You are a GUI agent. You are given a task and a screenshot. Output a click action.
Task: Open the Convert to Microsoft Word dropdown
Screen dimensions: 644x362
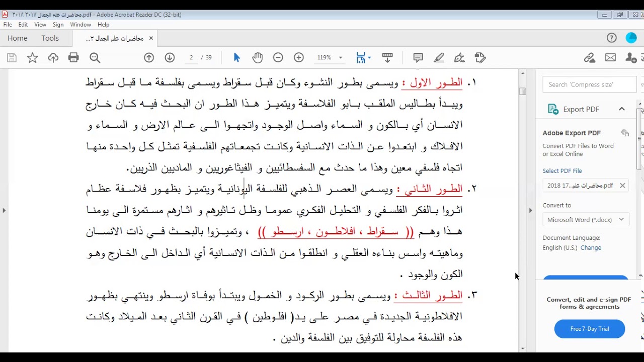pyautogui.click(x=586, y=220)
